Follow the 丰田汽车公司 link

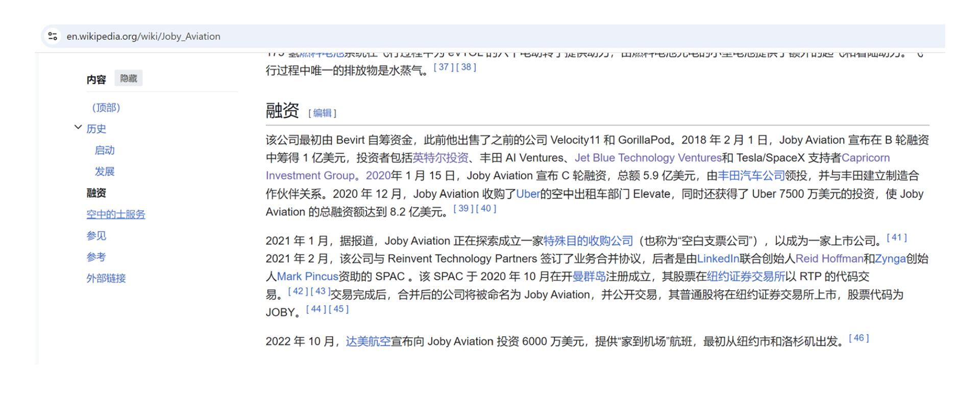click(x=751, y=176)
